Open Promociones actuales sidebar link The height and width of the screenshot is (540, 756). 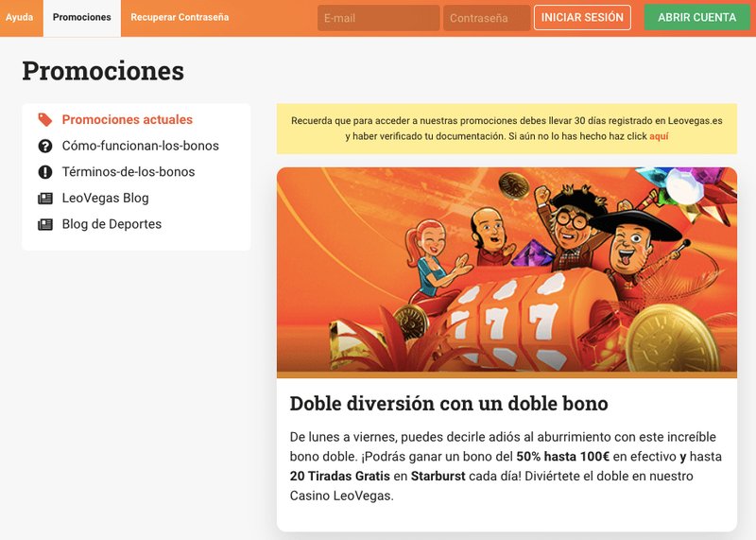click(x=128, y=120)
